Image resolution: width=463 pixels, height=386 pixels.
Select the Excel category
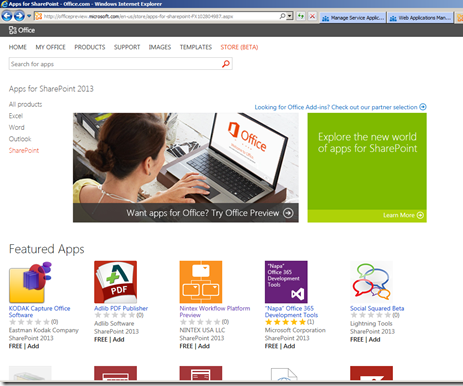pyautogui.click(x=16, y=116)
